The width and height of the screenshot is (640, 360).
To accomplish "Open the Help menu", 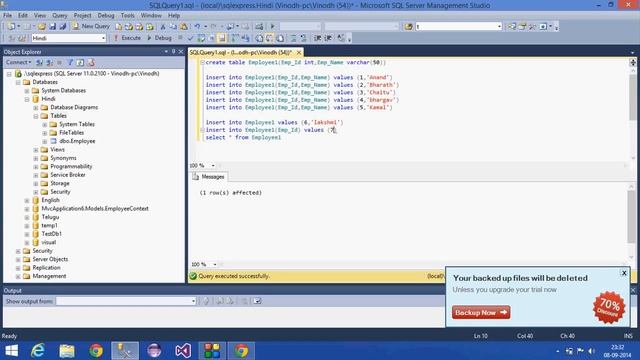I will 174,16.
